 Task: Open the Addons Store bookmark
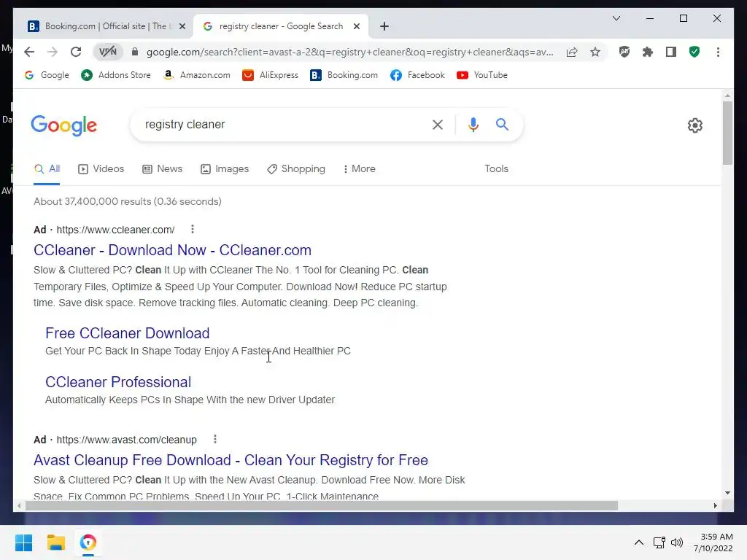116,75
